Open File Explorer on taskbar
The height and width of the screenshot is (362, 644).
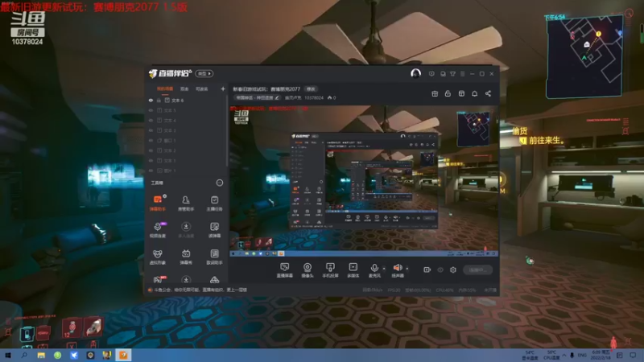pyautogui.click(x=41, y=355)
